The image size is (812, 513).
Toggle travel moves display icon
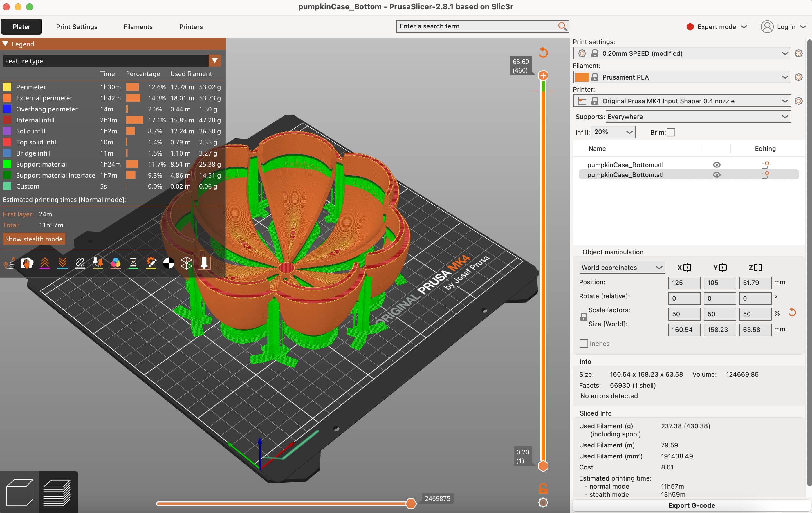9,263
